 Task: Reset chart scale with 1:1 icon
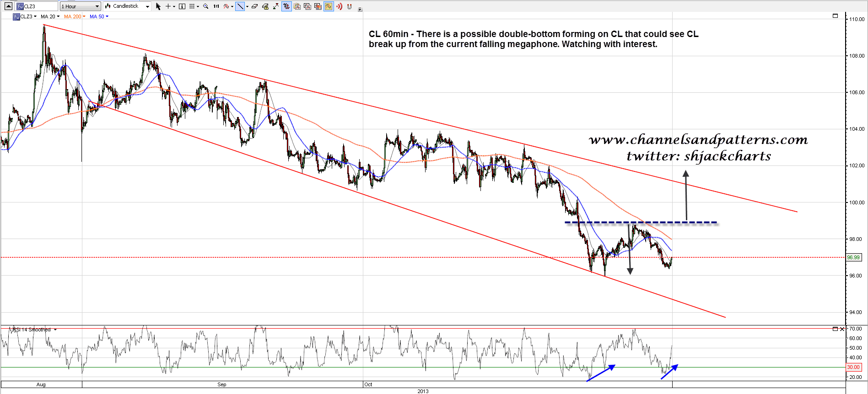point(216,6)
